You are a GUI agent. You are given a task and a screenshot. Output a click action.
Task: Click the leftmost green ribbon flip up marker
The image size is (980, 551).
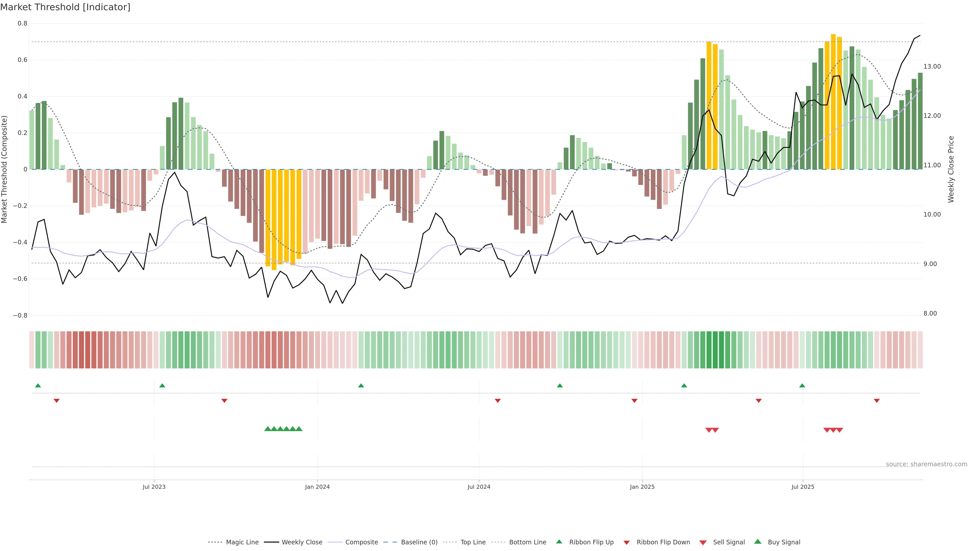pos(38,386)
